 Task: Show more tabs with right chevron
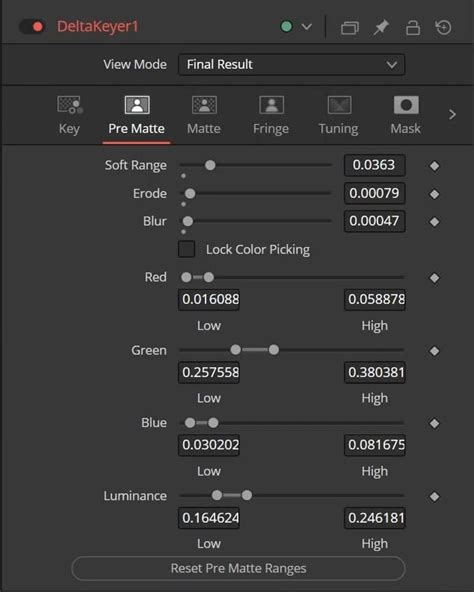452,114
